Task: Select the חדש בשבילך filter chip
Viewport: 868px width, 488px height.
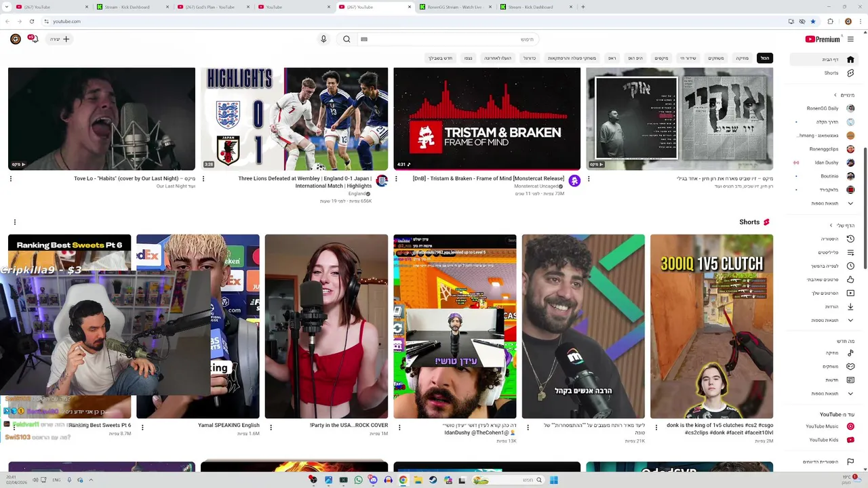Action: click(x=441, y=58)
